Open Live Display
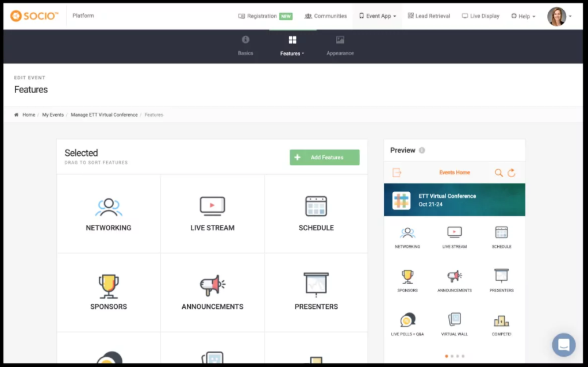588x367 pixels. click(x=481, y=16)
